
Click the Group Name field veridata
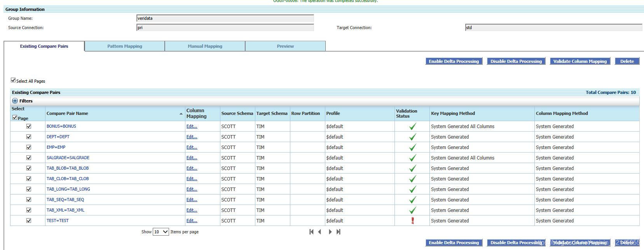[x=225, y=18]
